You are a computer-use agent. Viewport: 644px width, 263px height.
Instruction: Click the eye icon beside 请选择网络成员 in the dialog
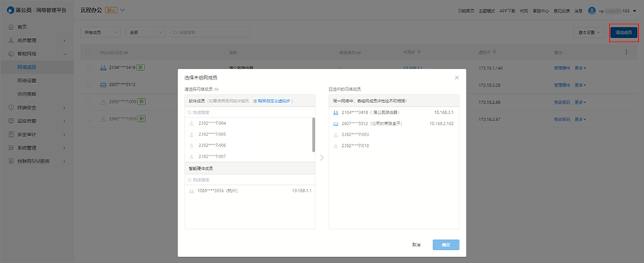coord(216,89)
